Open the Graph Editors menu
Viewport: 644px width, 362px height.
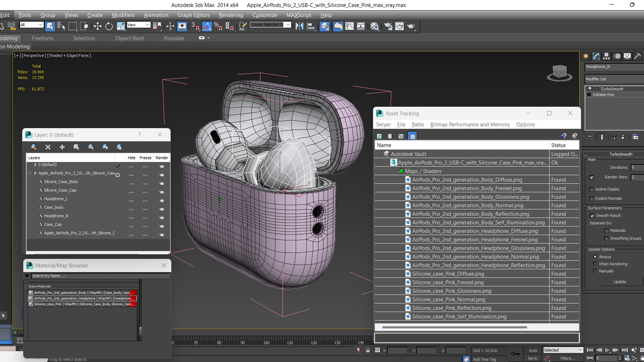click(x=194, y=15)
